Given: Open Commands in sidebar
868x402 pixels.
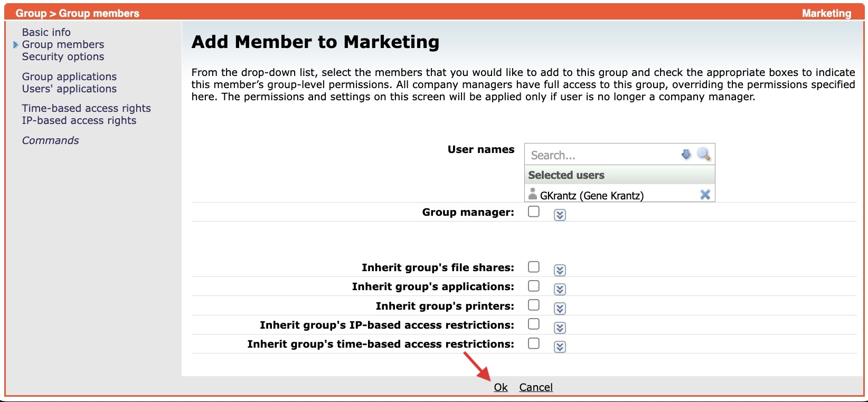Looking at the screenshot, I should click(50, 140).
